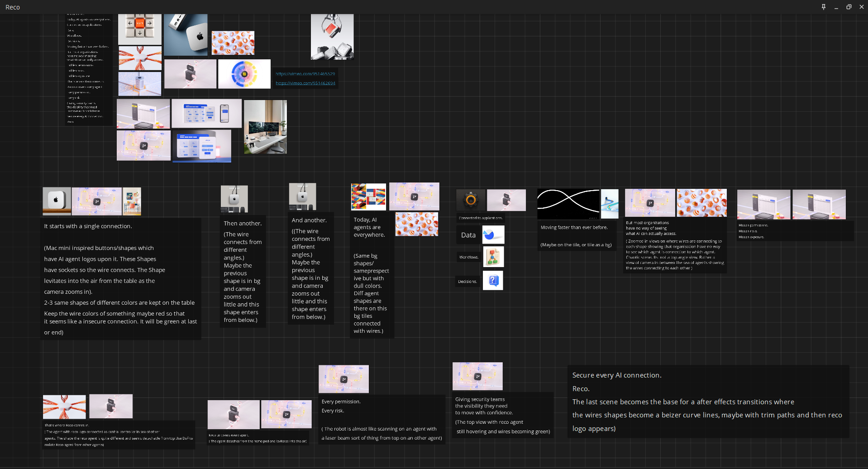Select the silver Mac mini on blue image
The width and height of the screenshot is (868, 469).
click(186, 35)
